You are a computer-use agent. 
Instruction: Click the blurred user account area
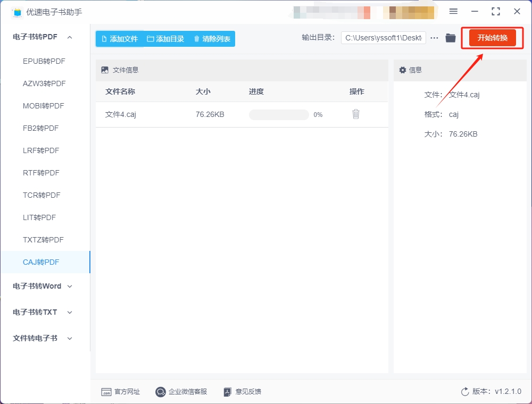tap(364, 13)
